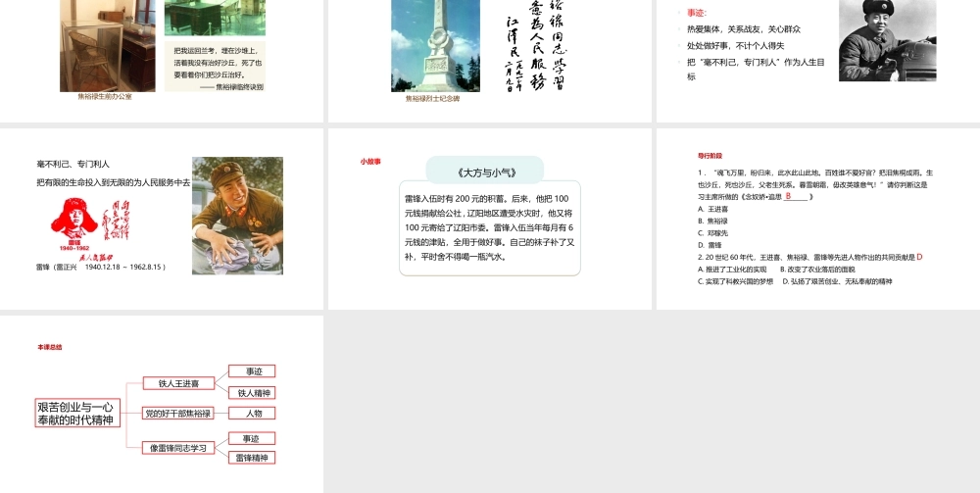Click the monument photograph
Image resolution: width=980 pixels, height=493 pixels.
pyautogui.click(x=436, y=46)
